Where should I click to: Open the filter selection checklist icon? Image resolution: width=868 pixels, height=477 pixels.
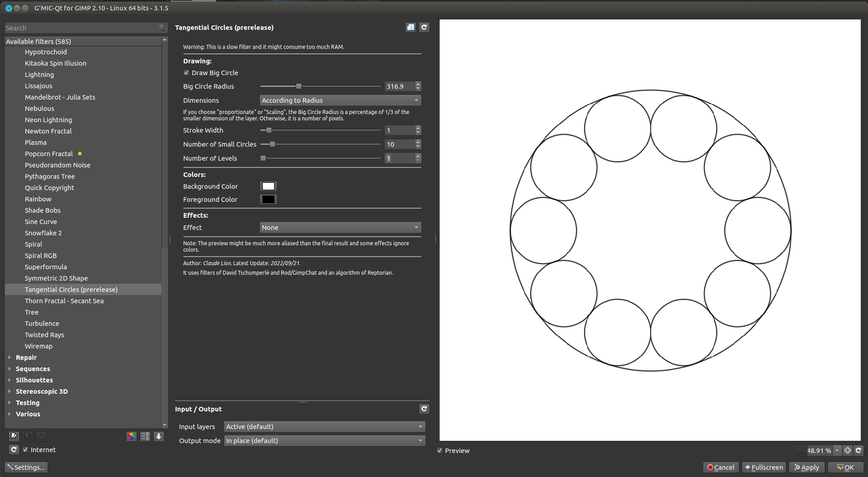145,436
